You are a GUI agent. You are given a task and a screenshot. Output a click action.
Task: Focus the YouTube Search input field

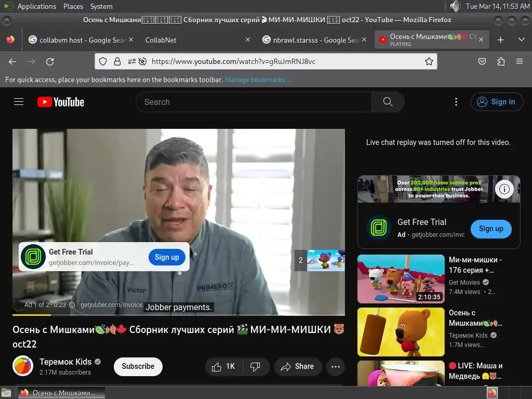pyautogui.click(x=254, y=102)
